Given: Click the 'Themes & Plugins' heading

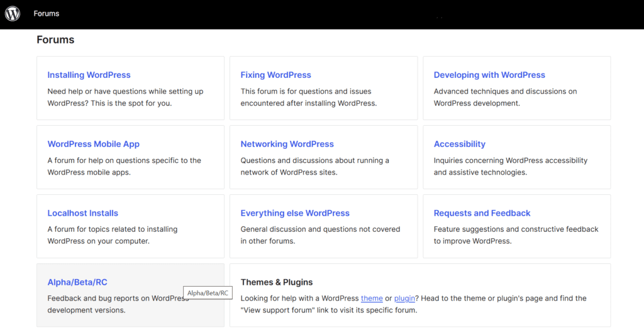Looking at the screenshot, I should coord(277,282).
